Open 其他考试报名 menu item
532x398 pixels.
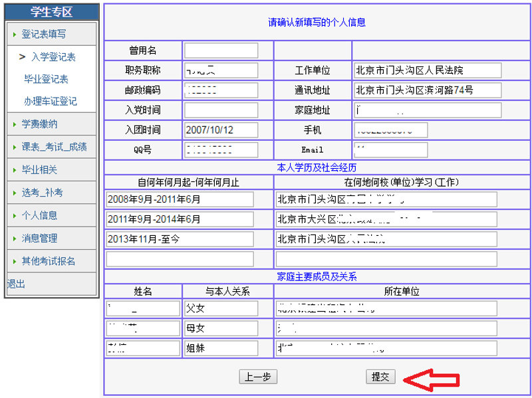point(49,260)
